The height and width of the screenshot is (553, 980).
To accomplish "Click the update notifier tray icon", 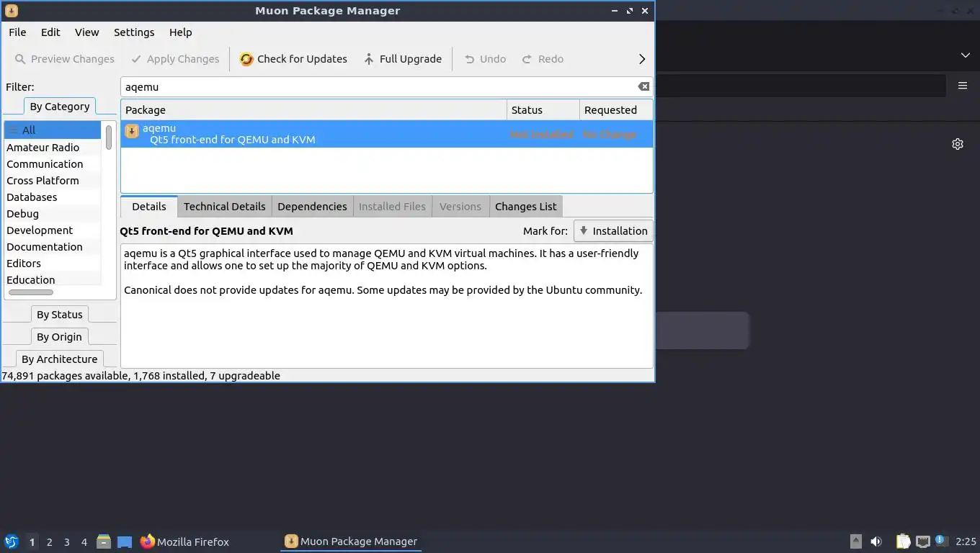I will 941,541.
